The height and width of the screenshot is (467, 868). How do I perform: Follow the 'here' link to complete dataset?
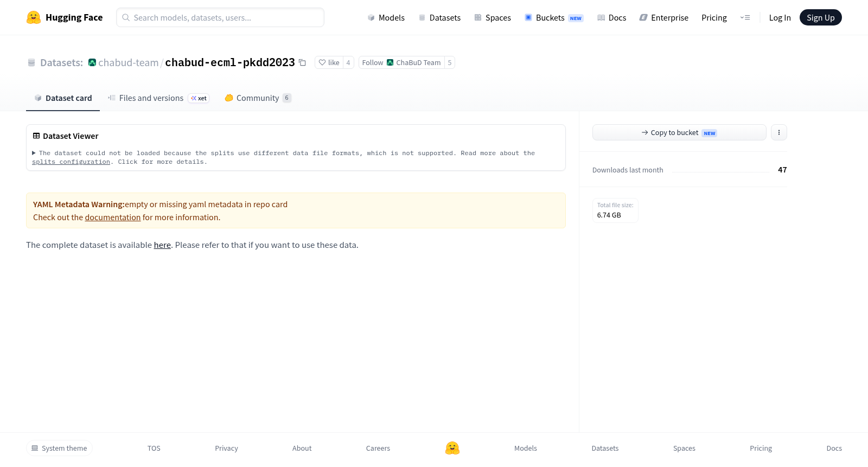pyautogui.click(x=162, y=245)
